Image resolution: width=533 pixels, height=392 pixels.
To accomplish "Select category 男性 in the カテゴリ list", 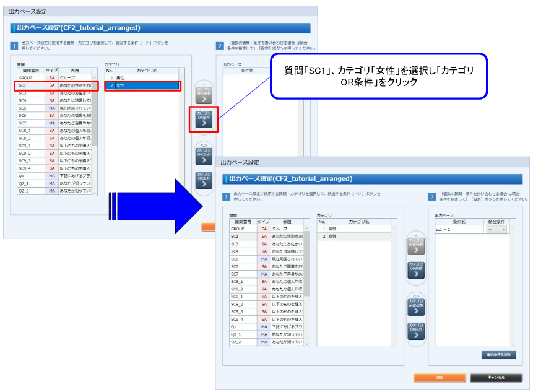I will coord(334,229).
